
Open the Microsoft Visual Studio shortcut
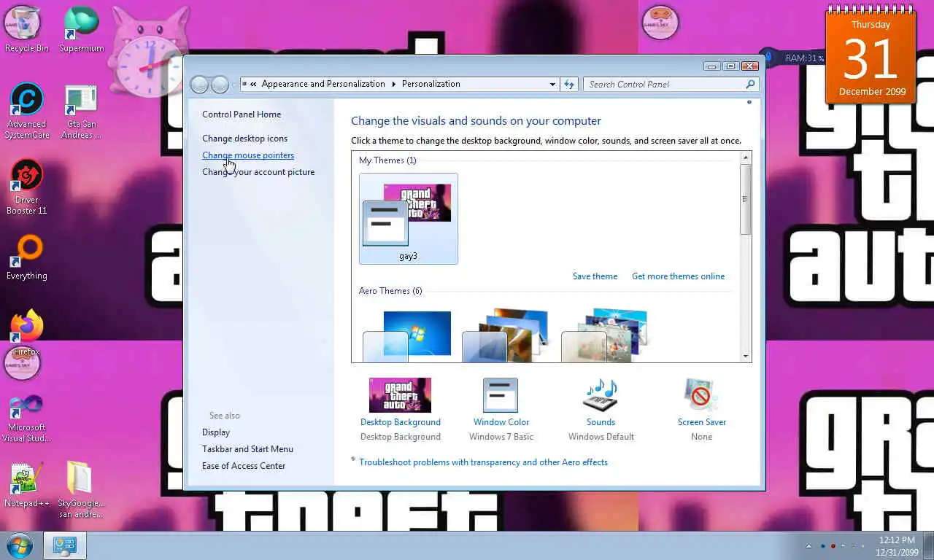pyautogui.click(x=26, y=419)
